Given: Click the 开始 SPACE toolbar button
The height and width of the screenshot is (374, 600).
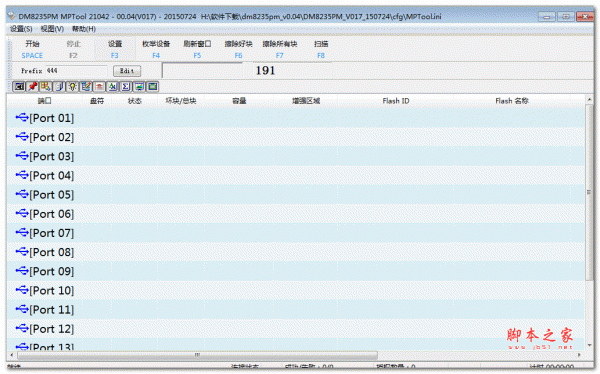Looking at the screenshot, I should 32,49.
